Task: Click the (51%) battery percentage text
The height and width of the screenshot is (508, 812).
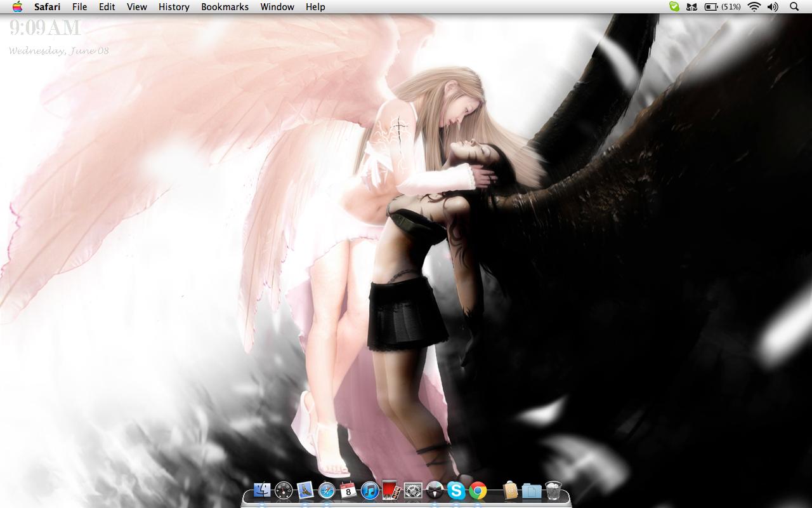Action: [731, 7]
